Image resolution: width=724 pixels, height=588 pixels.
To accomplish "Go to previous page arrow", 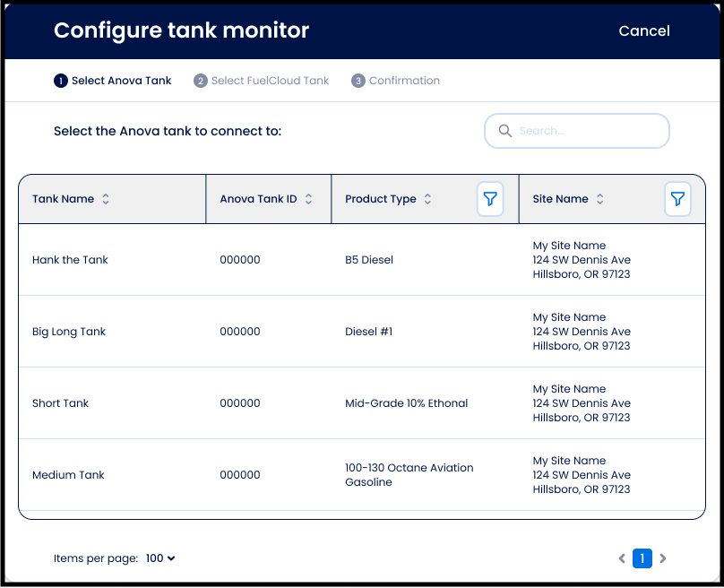I will (x=622, y=558).
